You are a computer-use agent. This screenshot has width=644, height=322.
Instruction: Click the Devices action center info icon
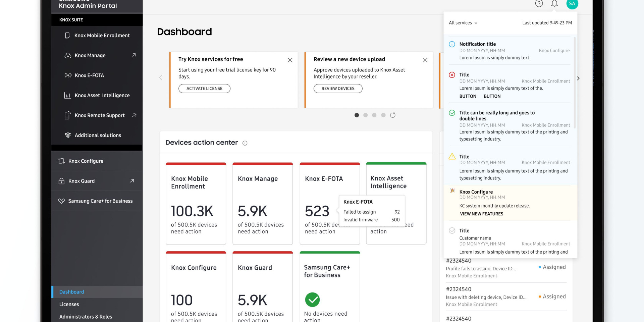[245, 143]
